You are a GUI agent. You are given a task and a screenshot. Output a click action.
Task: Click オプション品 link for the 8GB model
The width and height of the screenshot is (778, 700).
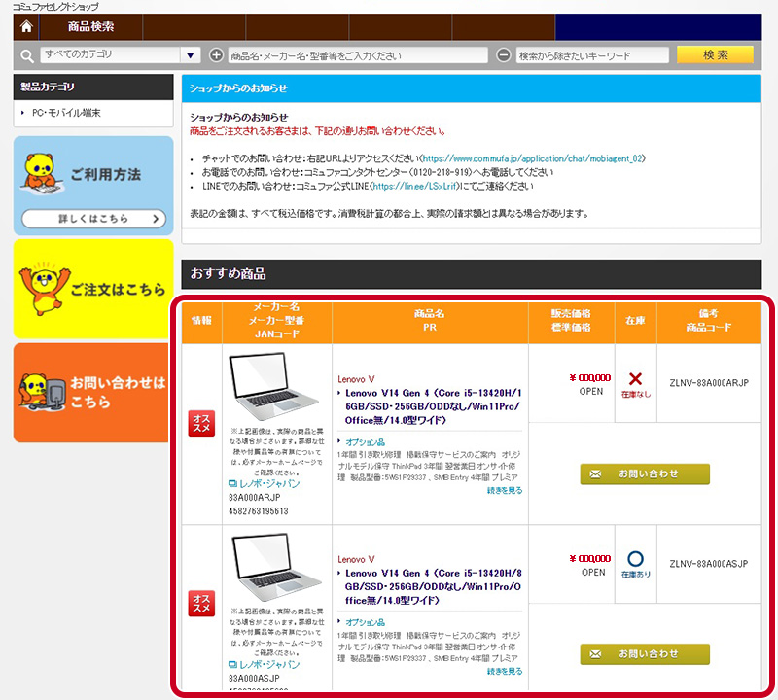tap(366, 622)
